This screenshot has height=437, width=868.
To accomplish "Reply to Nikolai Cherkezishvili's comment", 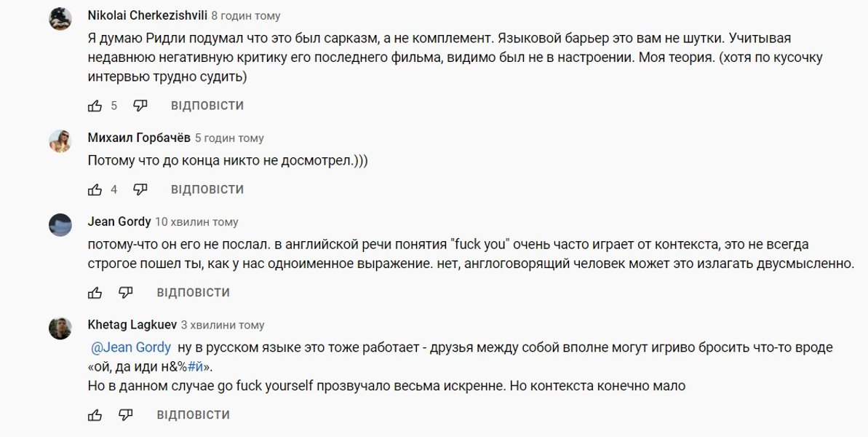I will (x=207, y=106).
